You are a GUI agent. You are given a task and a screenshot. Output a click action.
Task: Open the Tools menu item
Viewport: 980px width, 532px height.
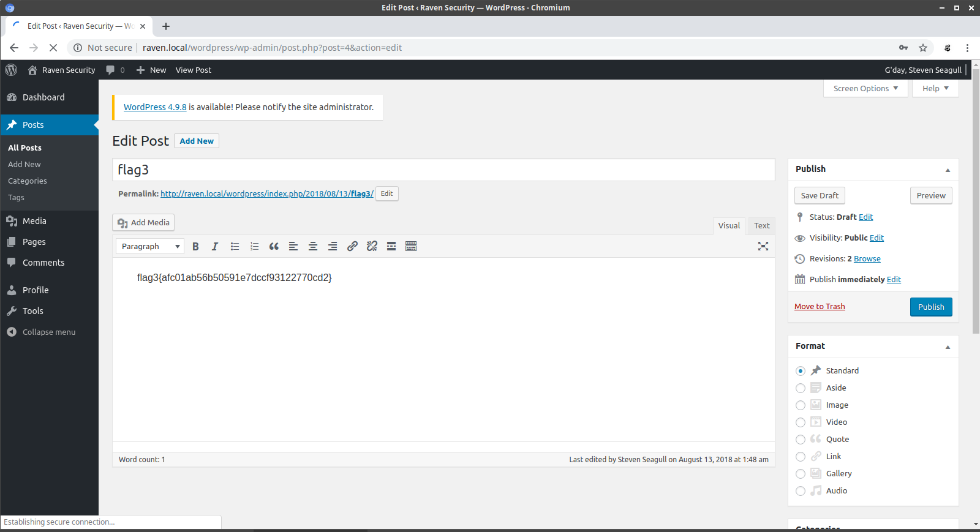pos(49,311)
